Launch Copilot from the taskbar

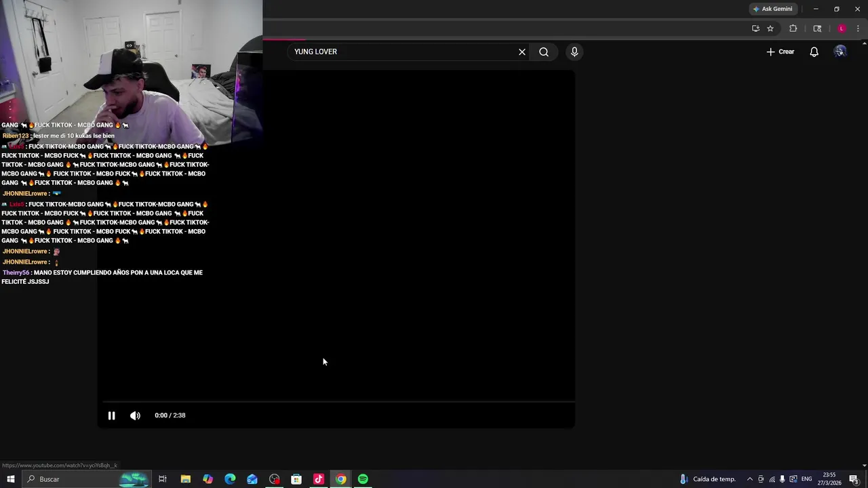[x=208, y=479]
